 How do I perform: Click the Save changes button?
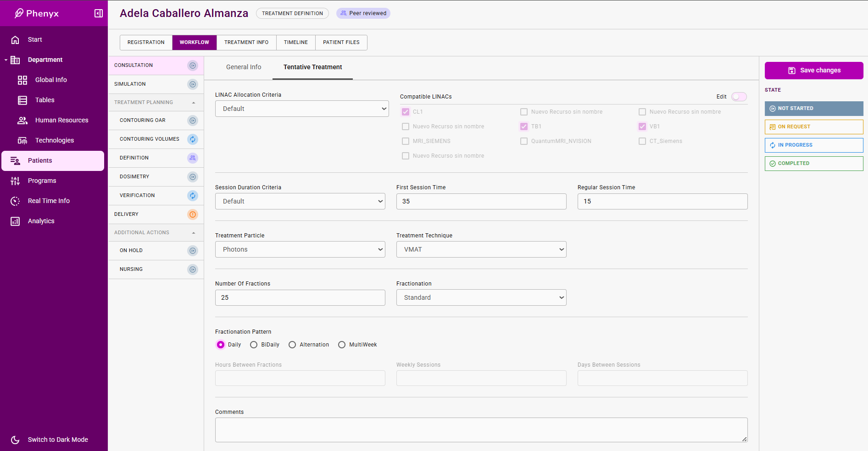click(813, 71)
